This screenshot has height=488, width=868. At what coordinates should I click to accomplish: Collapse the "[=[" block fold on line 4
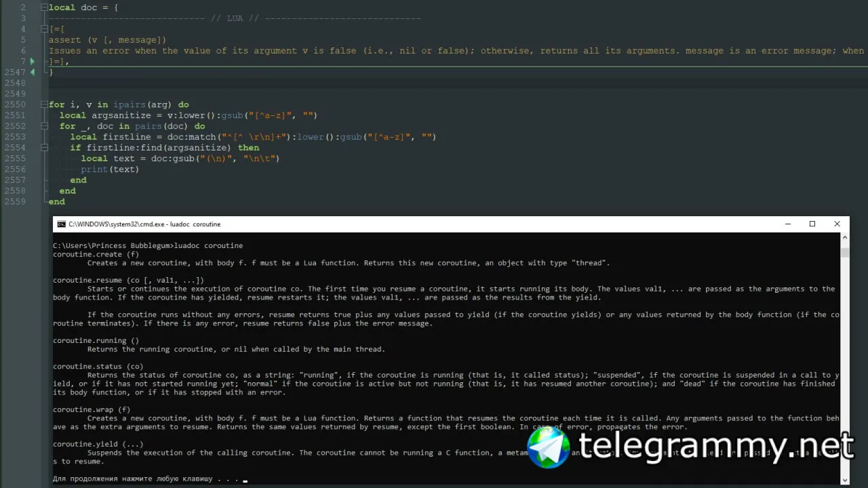pyautogui.click(x=44, y=29)
